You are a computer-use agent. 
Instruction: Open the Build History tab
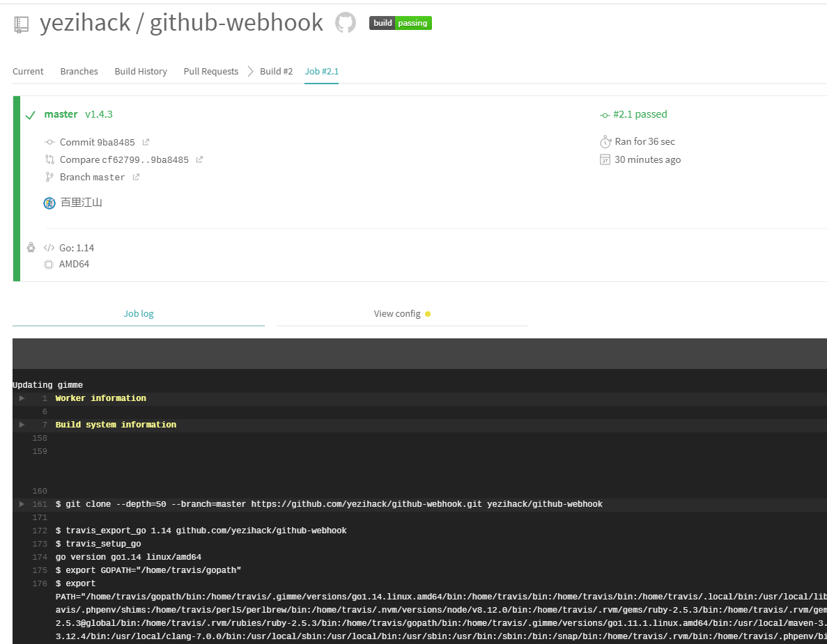coord(141,71)
